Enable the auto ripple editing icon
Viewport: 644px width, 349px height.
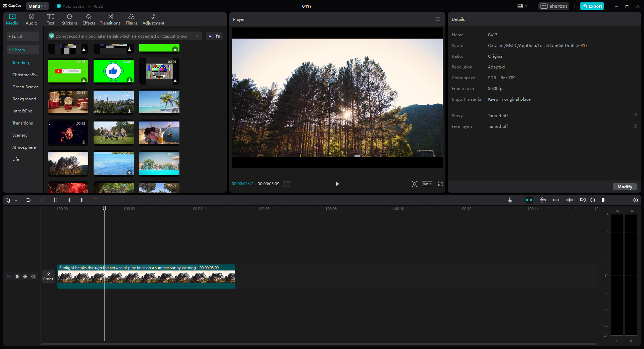tap(529, 200)
